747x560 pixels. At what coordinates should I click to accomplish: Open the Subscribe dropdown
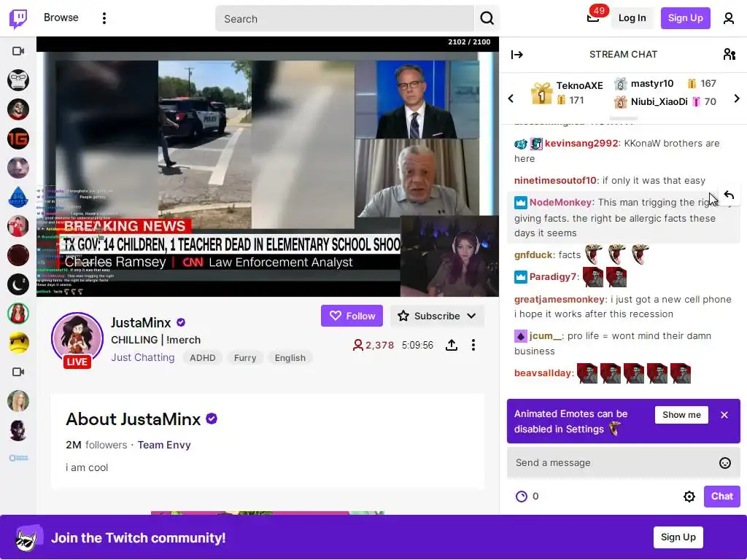(x=438, y=316)
